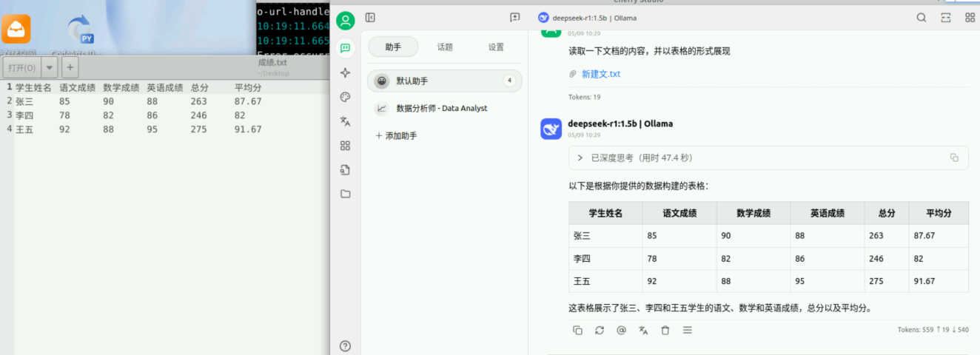Click the new document plus button in editor
This screenshot has height=355, width=980.
pos(70,68)
